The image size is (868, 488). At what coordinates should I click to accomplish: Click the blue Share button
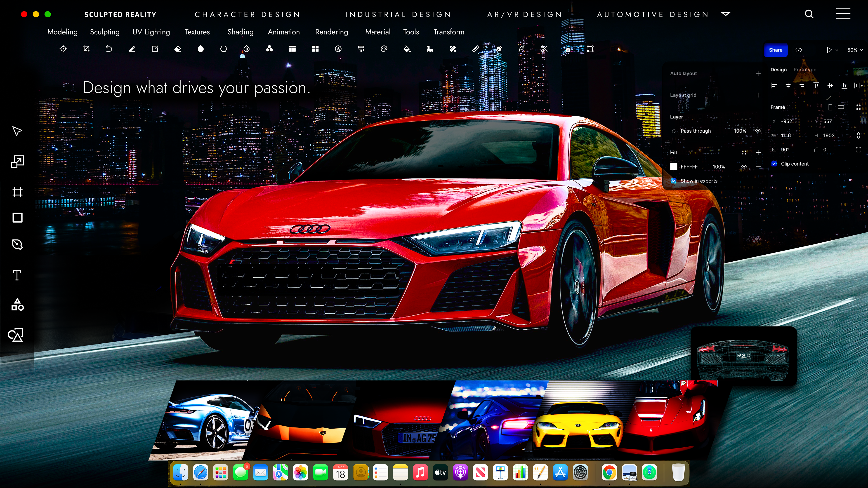(x=775, y=50)
